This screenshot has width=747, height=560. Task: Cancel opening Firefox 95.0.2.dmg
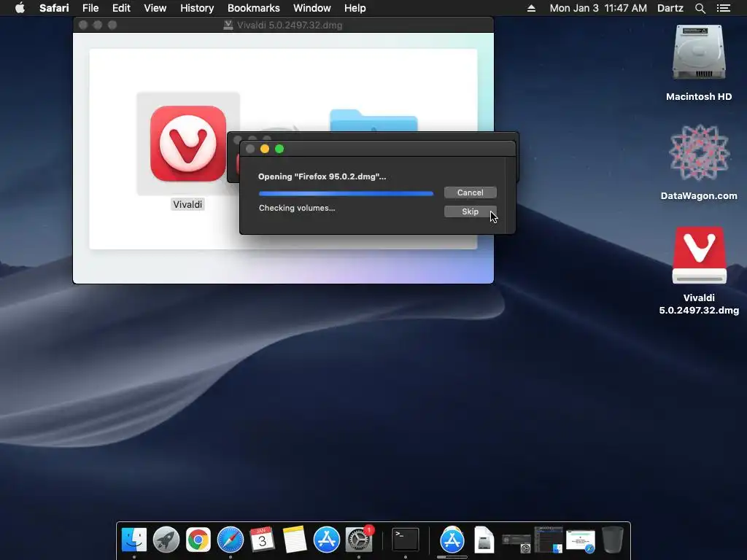[x=470, y=192]
